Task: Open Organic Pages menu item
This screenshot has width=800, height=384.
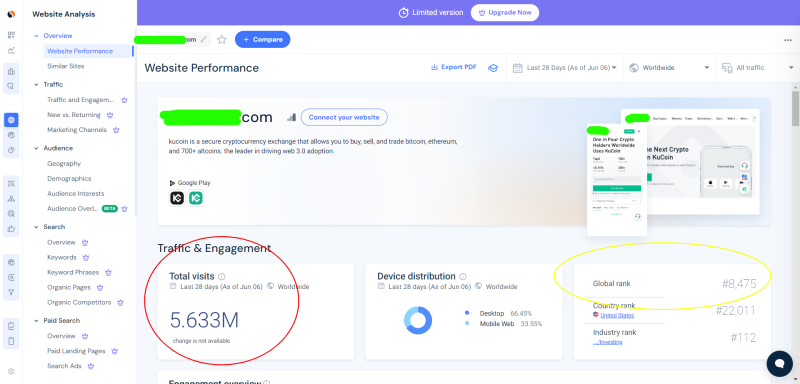Action: click(x=69, y=288)
